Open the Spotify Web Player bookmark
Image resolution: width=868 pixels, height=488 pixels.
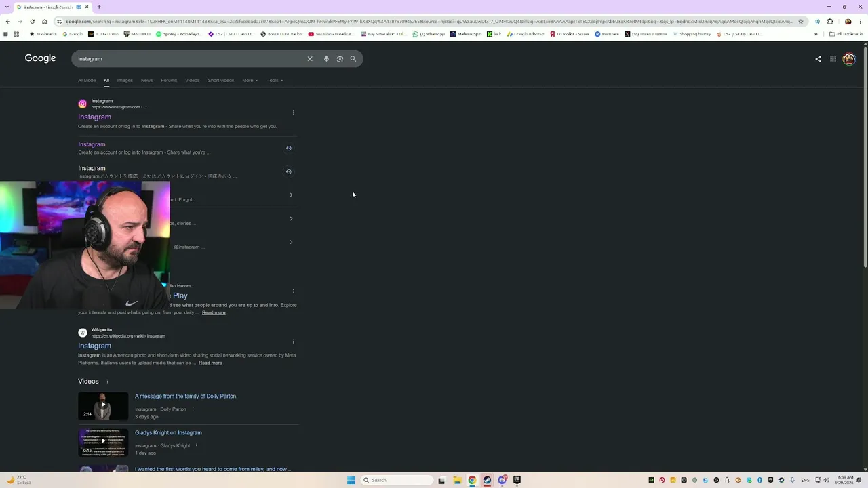pyautogui.click(x=179, y=34)
